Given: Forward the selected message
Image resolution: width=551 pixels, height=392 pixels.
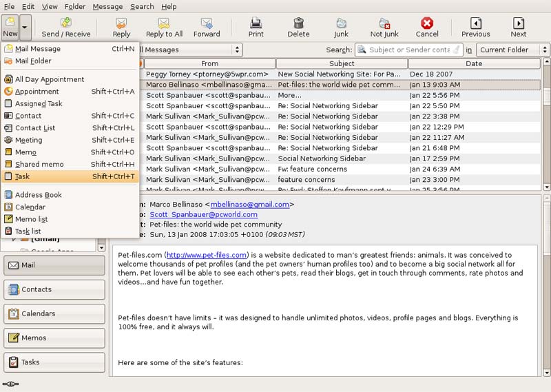Looking at the screenshot, I should [x=207, y=27].
